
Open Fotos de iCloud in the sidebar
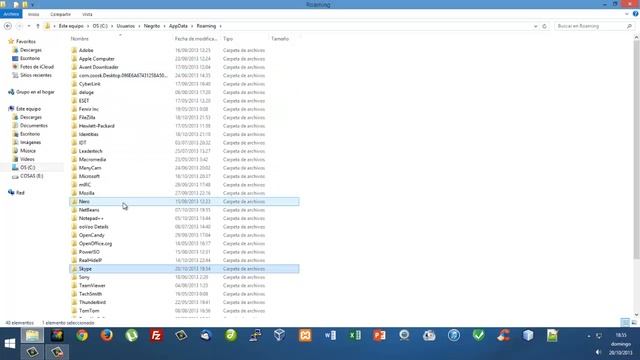click(37, 67)
